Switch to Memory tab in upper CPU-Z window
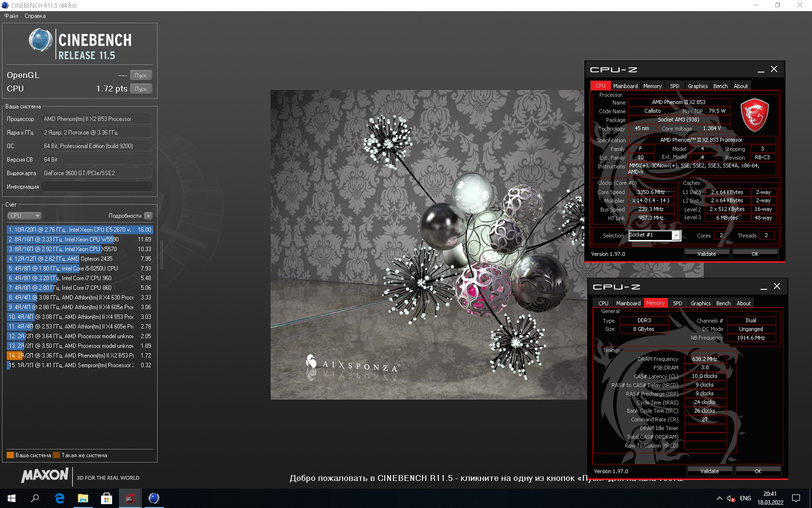 pyautogui.click(x=652, y=86)
